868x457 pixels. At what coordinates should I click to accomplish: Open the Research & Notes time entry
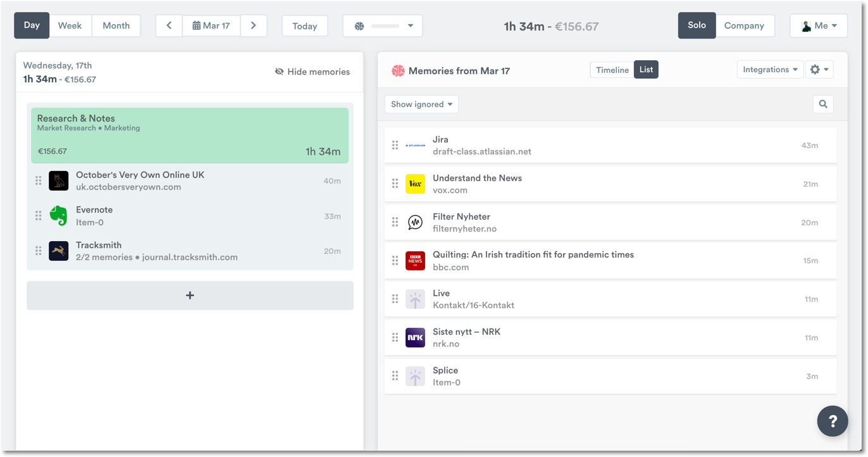click(x=190, y=135)
